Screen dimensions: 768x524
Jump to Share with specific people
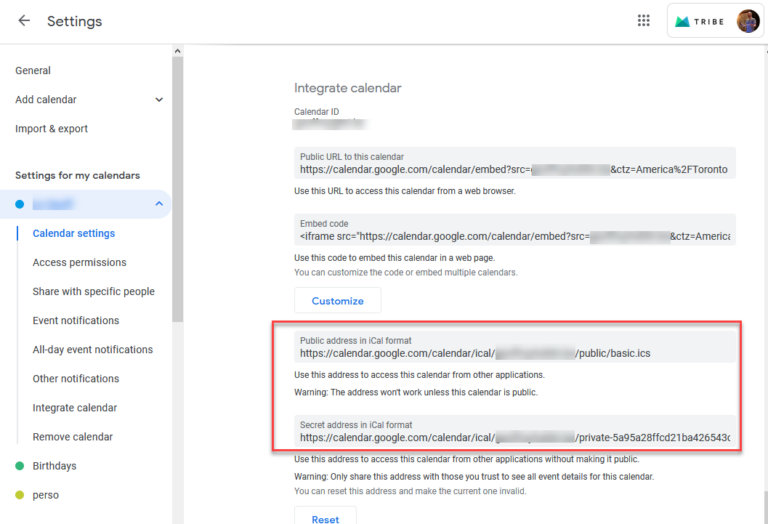coord(93,291)
